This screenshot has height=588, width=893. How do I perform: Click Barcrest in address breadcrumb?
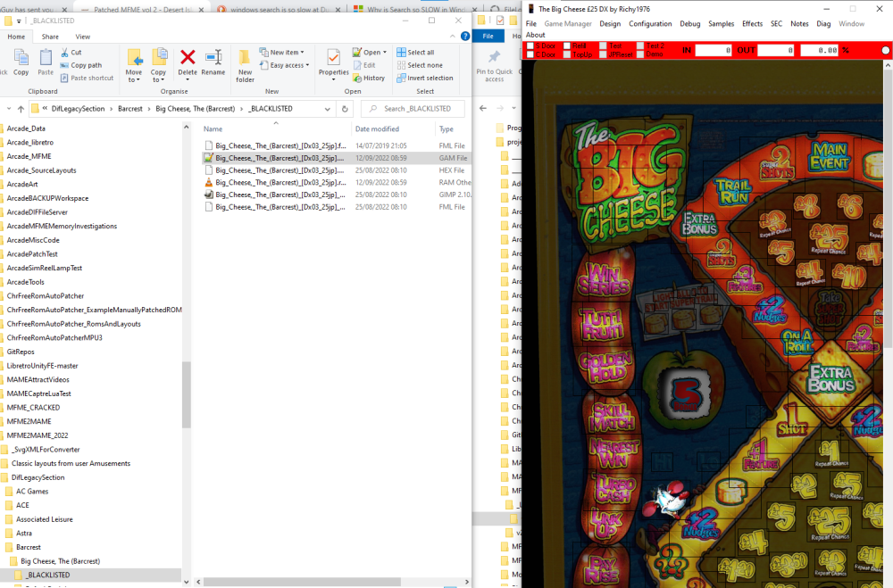pyautogui.click(x=130, y=109)
